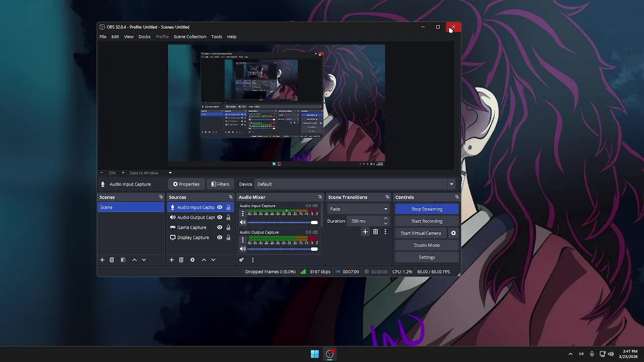Open the Docks menu
This screenshot has width=644, height=362.
click(144, 37)
